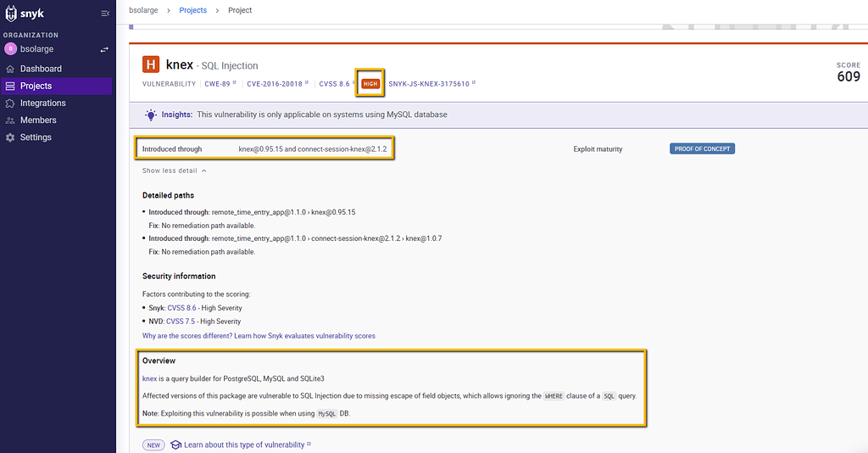Click the graduation cap learn icon
868x453 pixels.
(175, 445)
